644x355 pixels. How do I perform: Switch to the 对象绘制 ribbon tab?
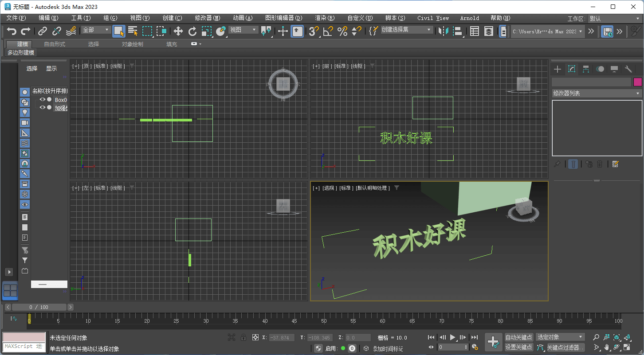pos(132,44)
